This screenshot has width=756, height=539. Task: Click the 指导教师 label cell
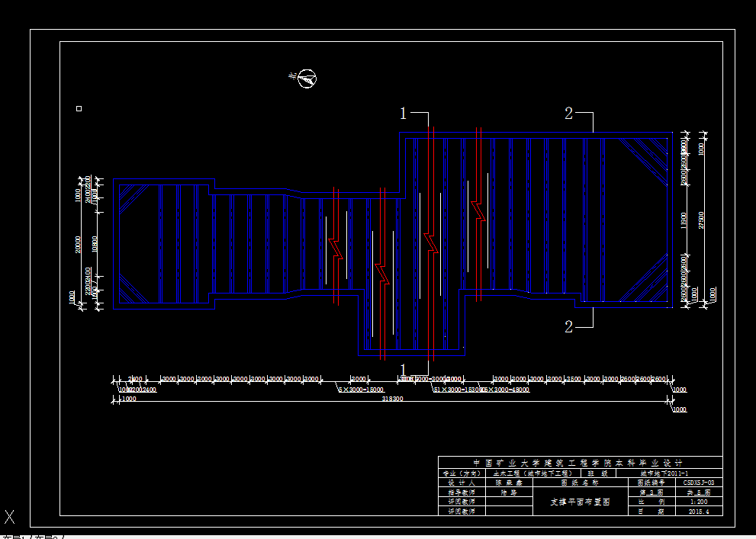(x=462, y=492)
